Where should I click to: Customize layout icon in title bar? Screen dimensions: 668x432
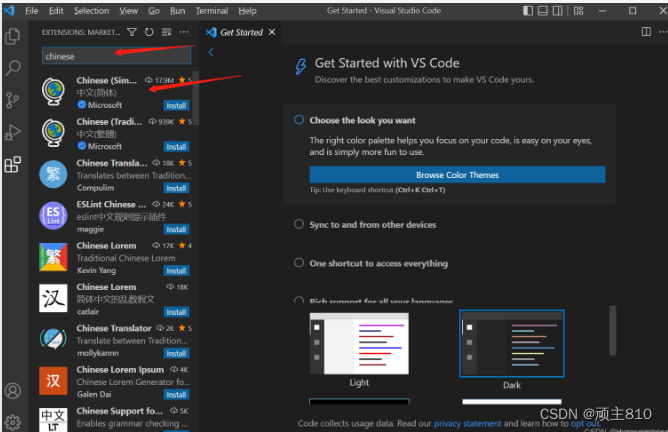(x=578, y=11)
